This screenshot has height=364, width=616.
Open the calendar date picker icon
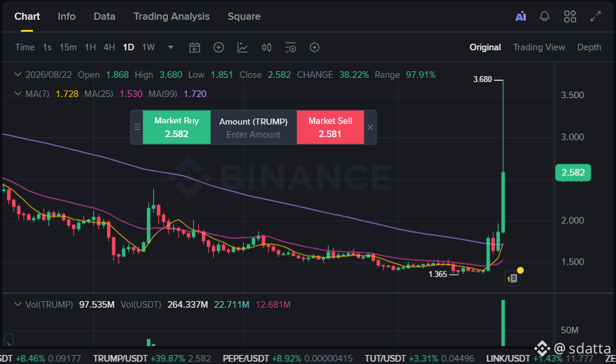[x=195, y=47]
